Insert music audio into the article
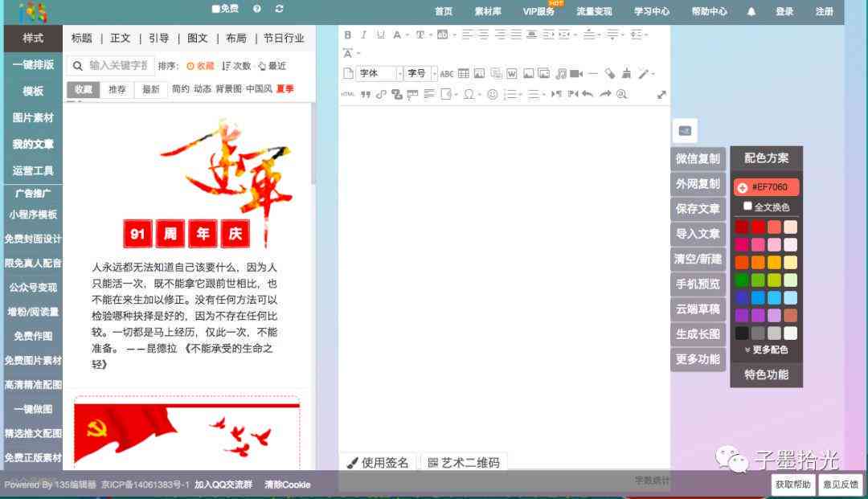Viewport: 868px width, 499px height. tap(561, 73)
